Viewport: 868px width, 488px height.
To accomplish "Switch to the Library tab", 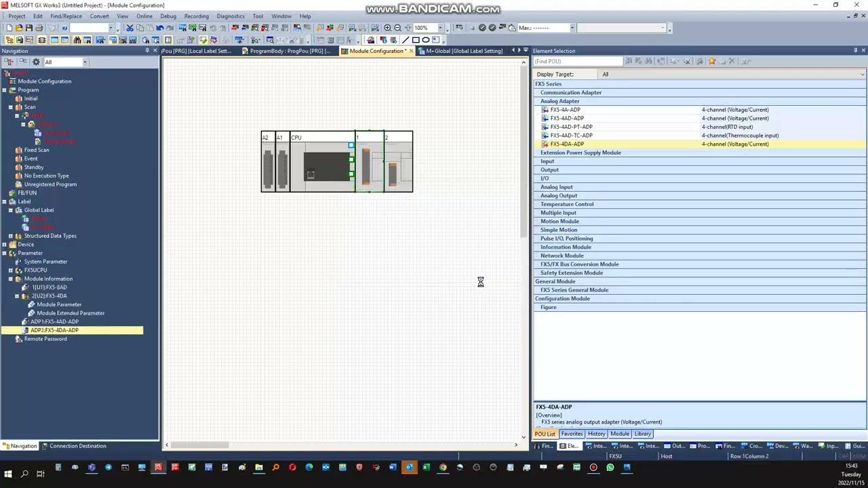I will tap(643, 434).
